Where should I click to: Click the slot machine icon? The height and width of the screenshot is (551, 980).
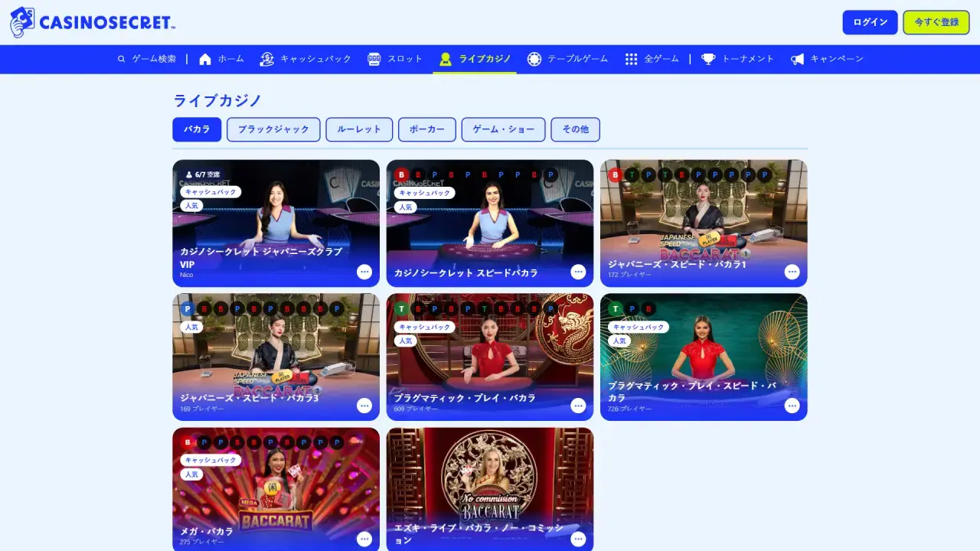[x=374, y=59]
